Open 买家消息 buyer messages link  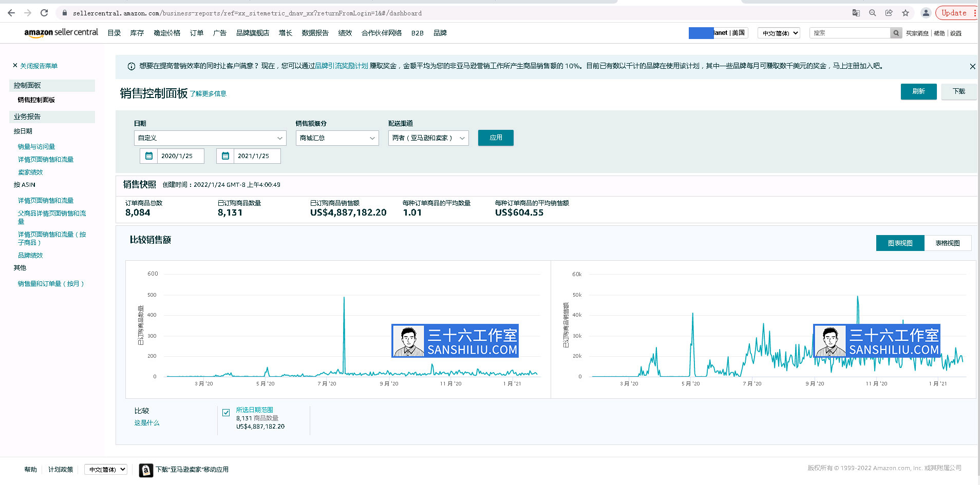coord(917,33)
